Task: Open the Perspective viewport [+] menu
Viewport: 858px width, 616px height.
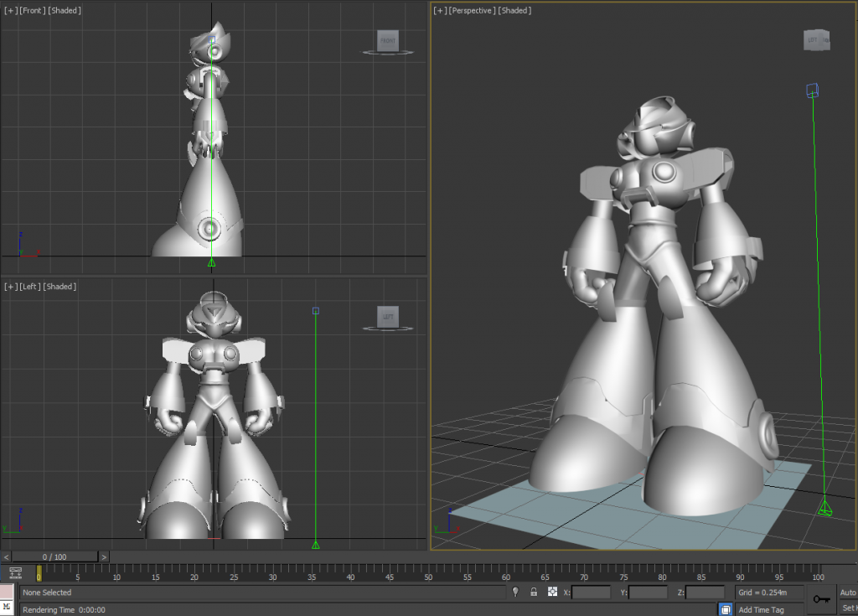Action: [x=440, y=10]
